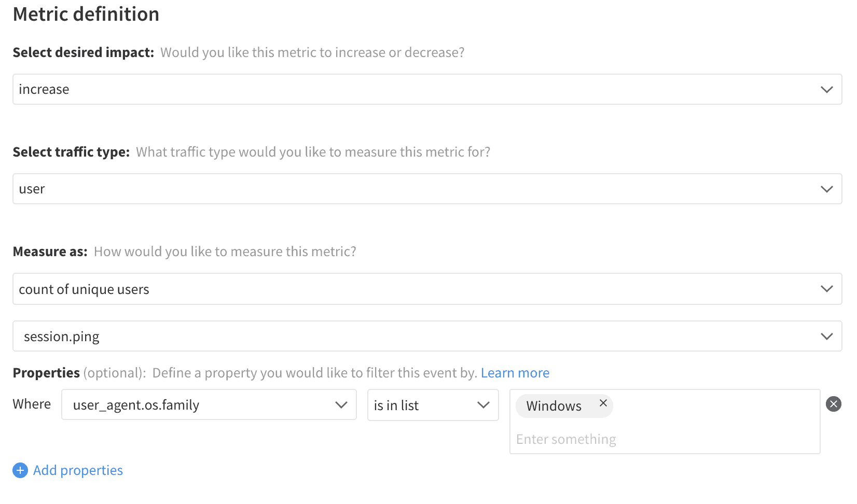
Task: Click the chevron arrow of the user dropdown
Action: click(x=827, y=189)
